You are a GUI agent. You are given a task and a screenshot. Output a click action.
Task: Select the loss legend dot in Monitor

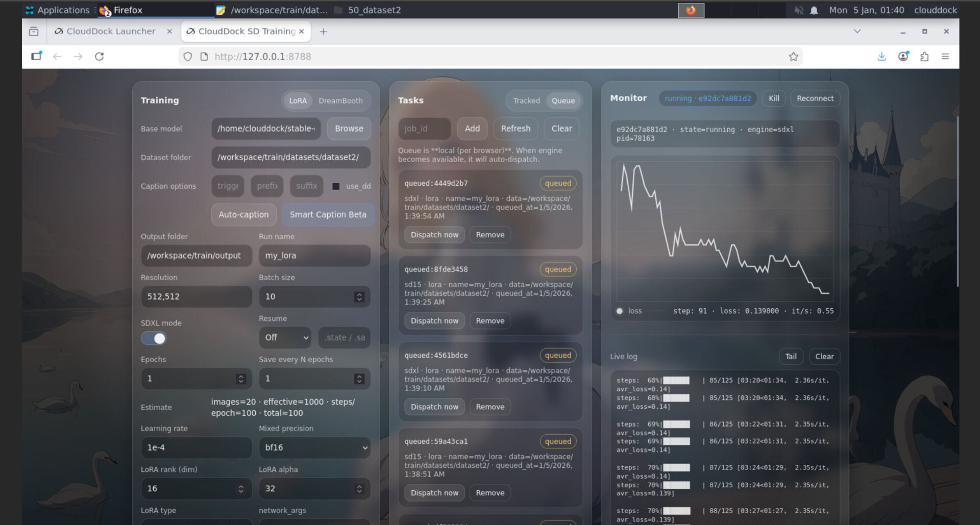[x=619, y=311]
